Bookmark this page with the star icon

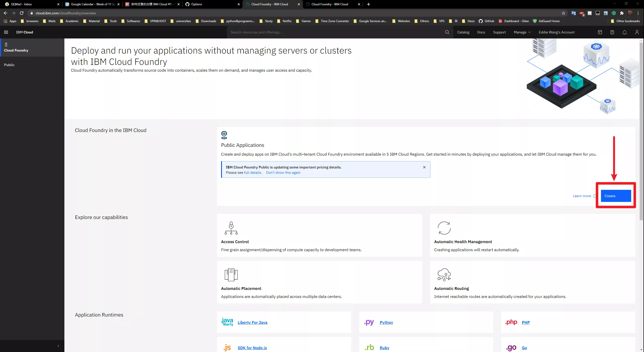[x=563, y=13]
